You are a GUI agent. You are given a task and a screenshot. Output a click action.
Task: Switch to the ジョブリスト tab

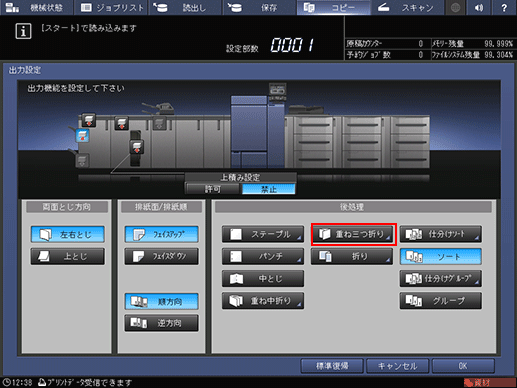pyautogui.click(x=112, y=7)
